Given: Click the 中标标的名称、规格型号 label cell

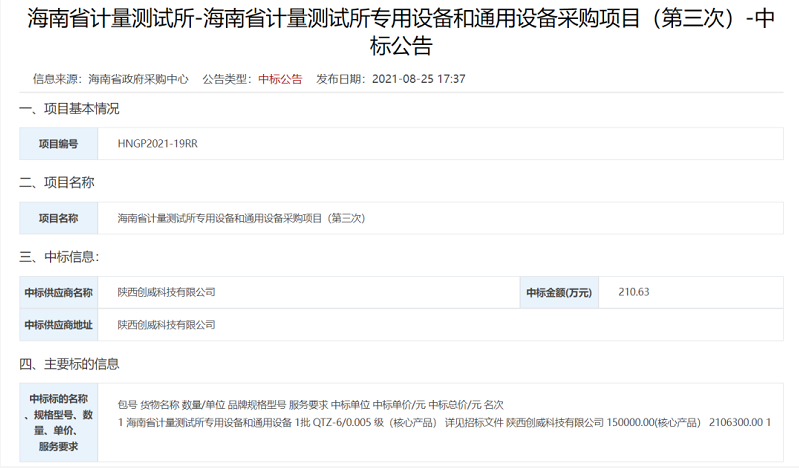Looking at the screenshot, I should coord(59,423).
